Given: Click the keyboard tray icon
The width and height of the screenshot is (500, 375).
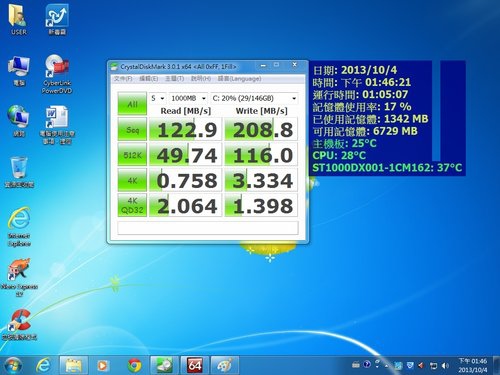Looking at the screenshot, I should pyautogui.click(x=356, y=365).
